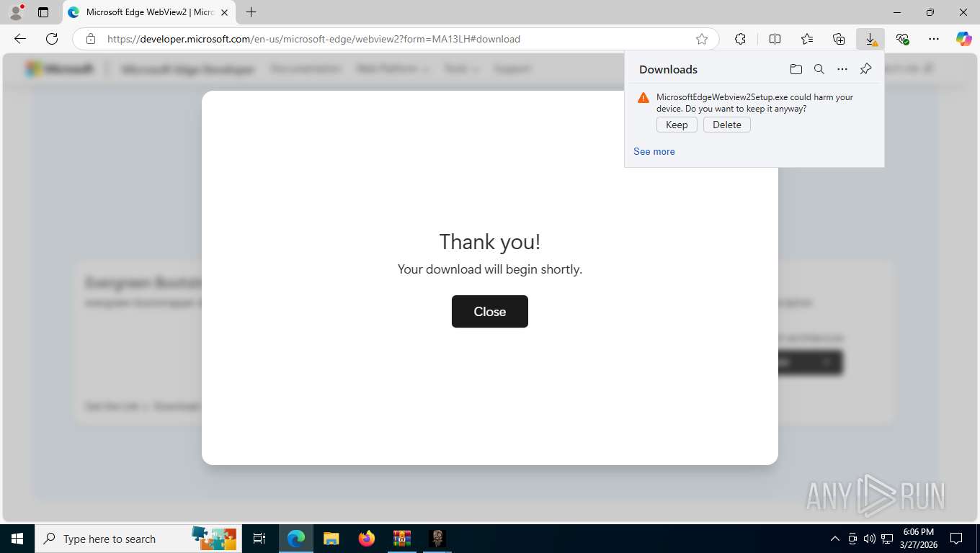Delete the flagged download

(727, 125)
